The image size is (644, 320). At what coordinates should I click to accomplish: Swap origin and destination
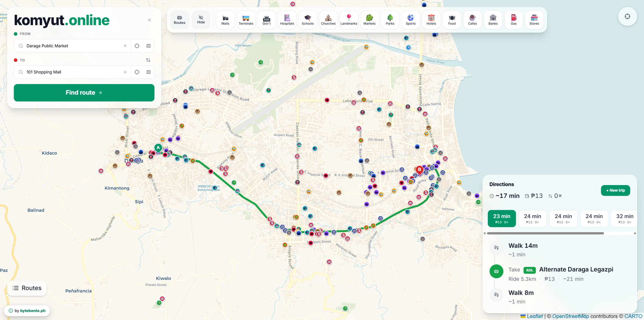click(x=148, y=60)
